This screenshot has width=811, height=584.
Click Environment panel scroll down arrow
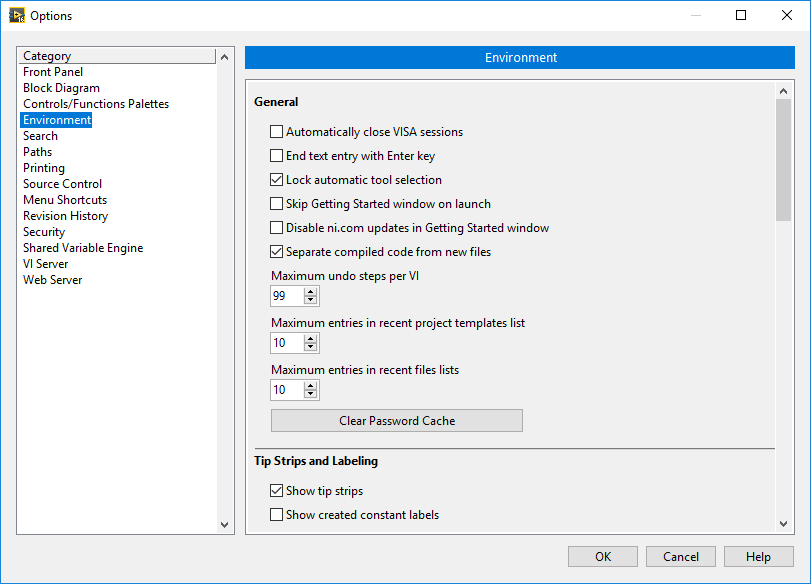784,523
